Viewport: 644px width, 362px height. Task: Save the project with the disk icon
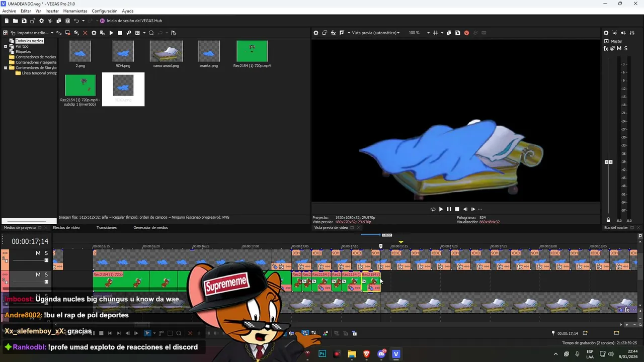tap(24, 21)
